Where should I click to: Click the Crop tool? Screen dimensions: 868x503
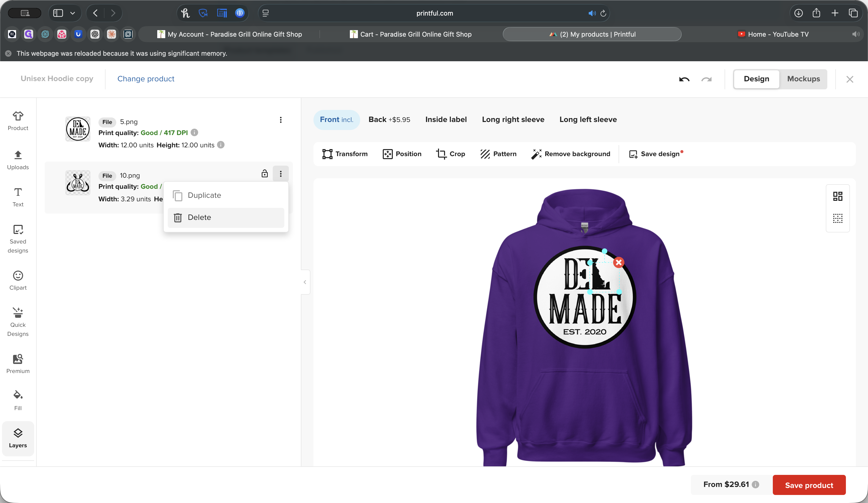click(450, 154)
